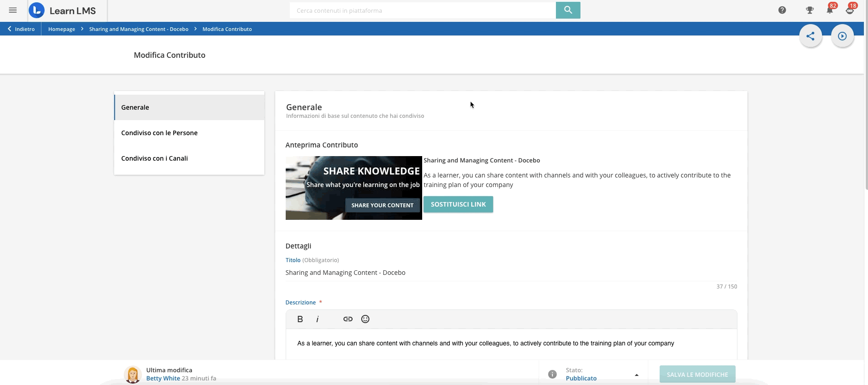The height and width of the screenshot is (385, 868).
Task: Click 'Informazioni di base' subtitle text
Action: 355,116
